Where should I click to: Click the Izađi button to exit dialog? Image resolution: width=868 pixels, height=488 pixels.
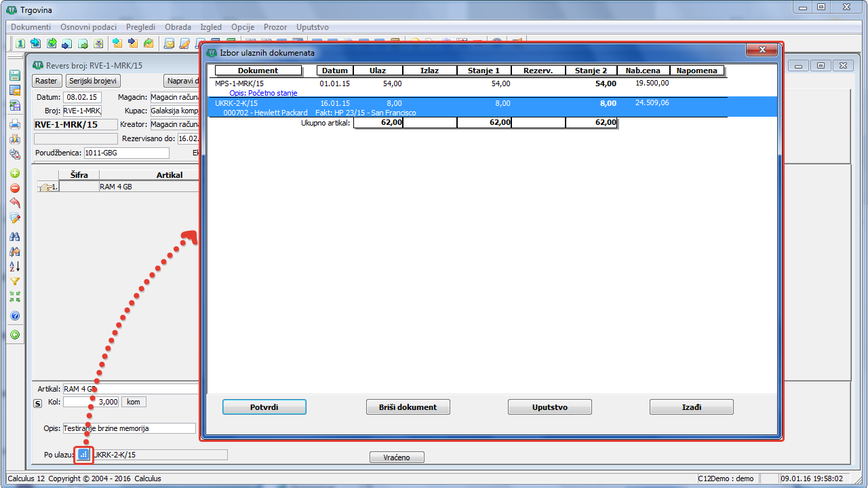coord(691,407)
